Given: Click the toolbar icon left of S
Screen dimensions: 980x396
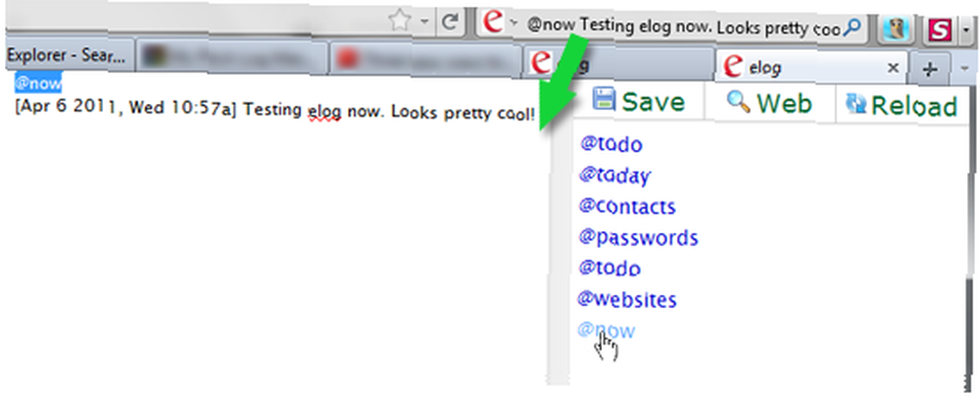Looking at the screenshot, I should click(x=898, y=28).
